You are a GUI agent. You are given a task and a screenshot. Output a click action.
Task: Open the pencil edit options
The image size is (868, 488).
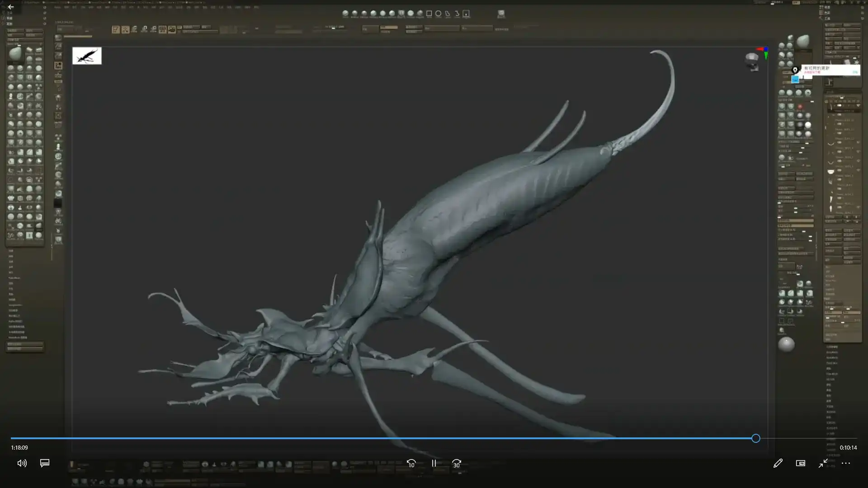tap(778, 463)
